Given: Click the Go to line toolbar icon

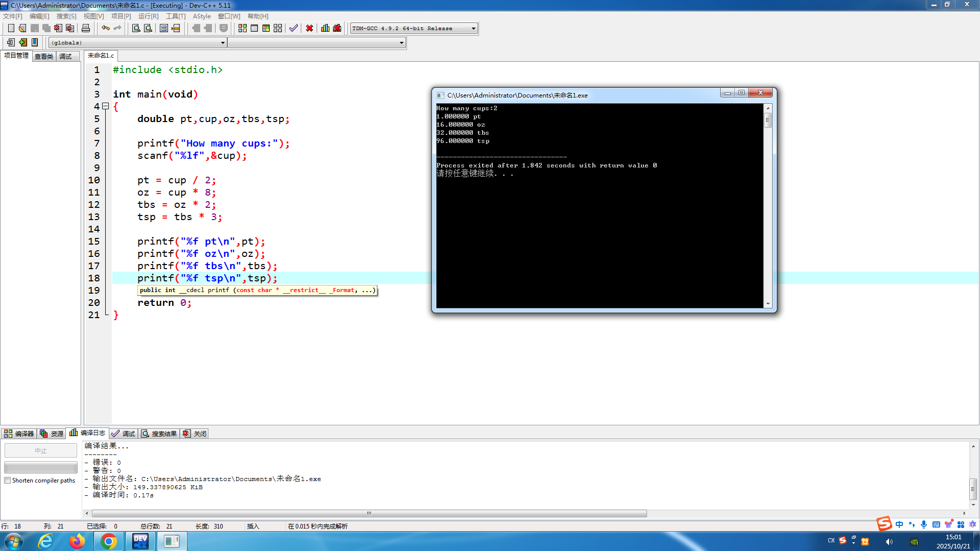Looking at the screenshot, I should tap(176, 28).
